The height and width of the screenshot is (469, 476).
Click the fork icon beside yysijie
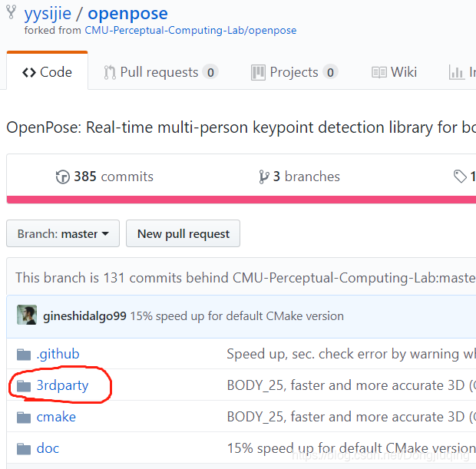[12, 12]
